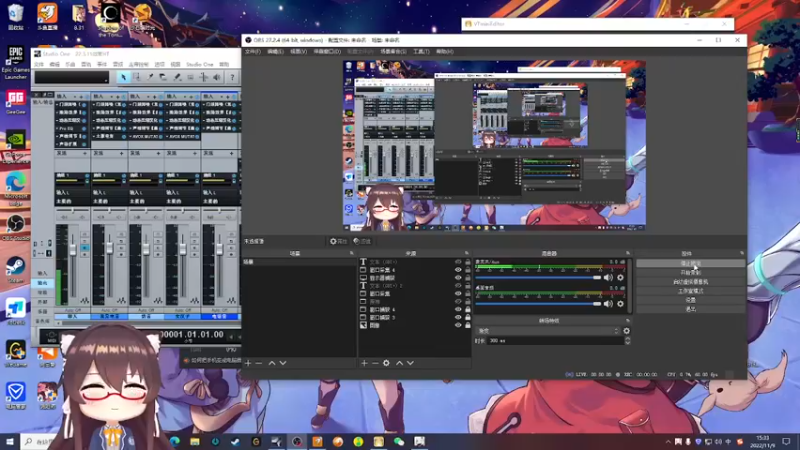Open Epic Games Launcher desktop icon
The width and height of the screenshot is (800, 450).
pyautogui.click(x=15, y=62)
